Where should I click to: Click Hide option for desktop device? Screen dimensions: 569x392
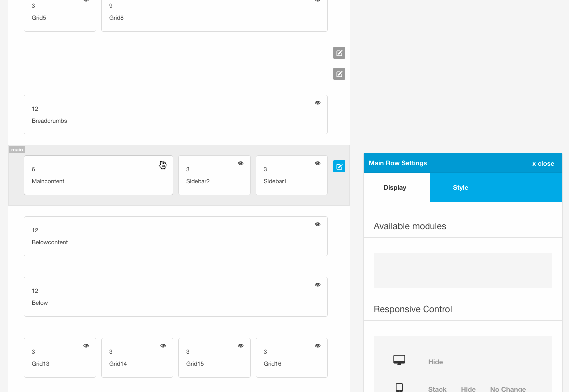435,362
